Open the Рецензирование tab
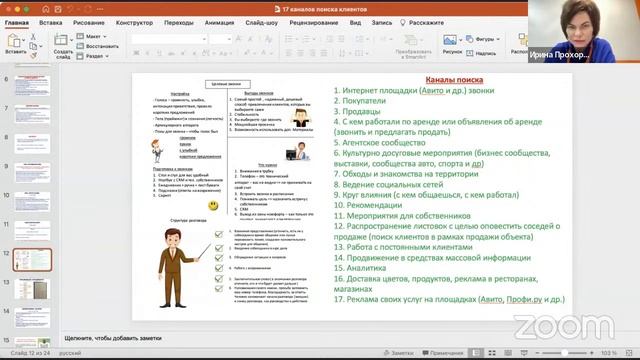The height and width of the screenshot is (360, 640). [x=314, y=23]
